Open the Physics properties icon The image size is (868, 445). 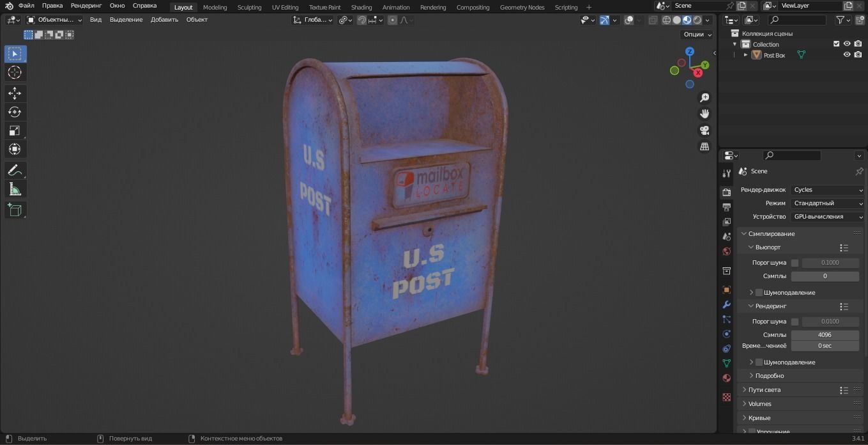point(726,334)
